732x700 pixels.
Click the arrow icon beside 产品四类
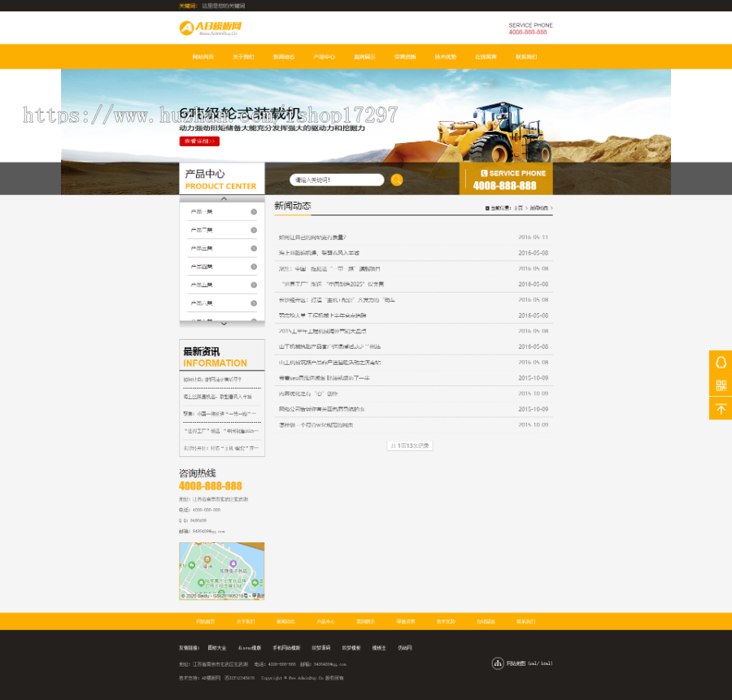pos(254,267)
